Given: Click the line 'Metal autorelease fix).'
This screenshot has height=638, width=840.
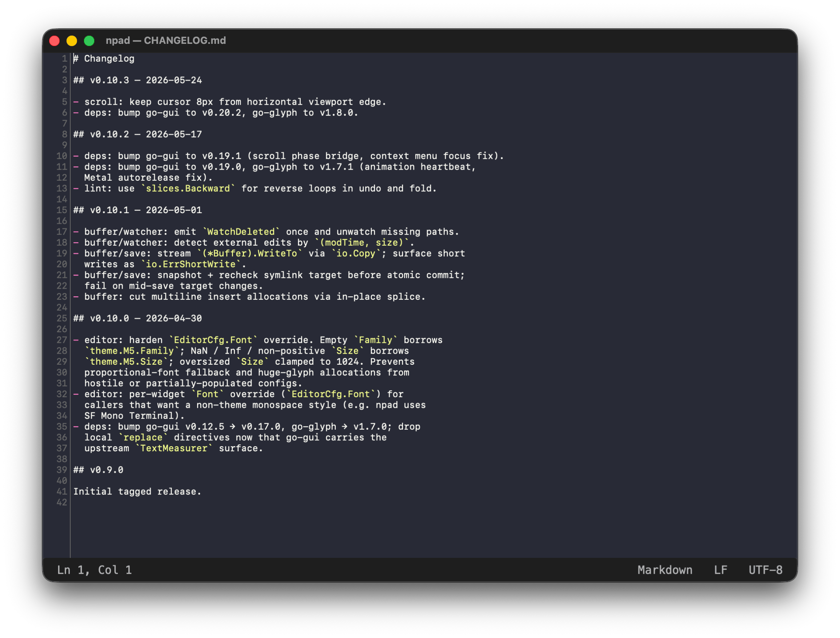Looking at the screenshot, I should pos(148,178).
